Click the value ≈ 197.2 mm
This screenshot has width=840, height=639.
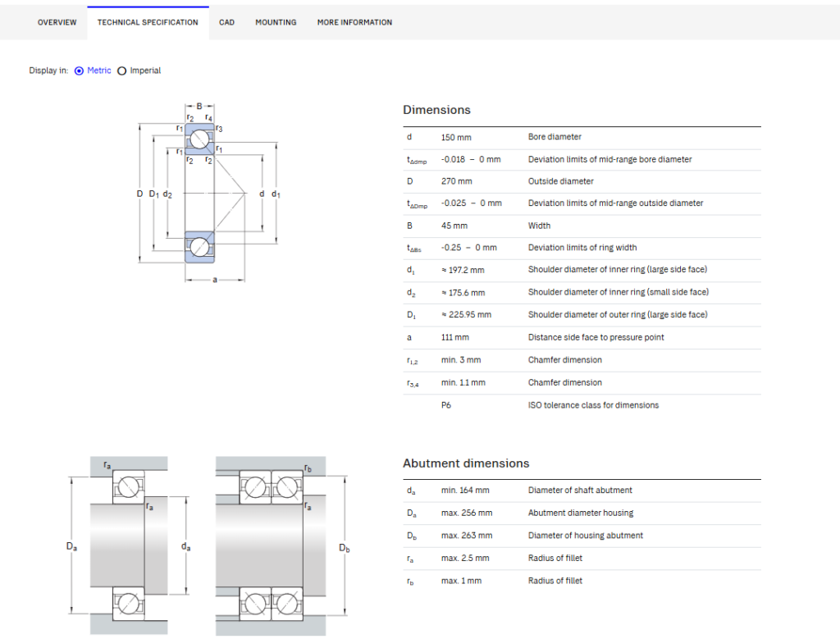click(x=463, y=271)
